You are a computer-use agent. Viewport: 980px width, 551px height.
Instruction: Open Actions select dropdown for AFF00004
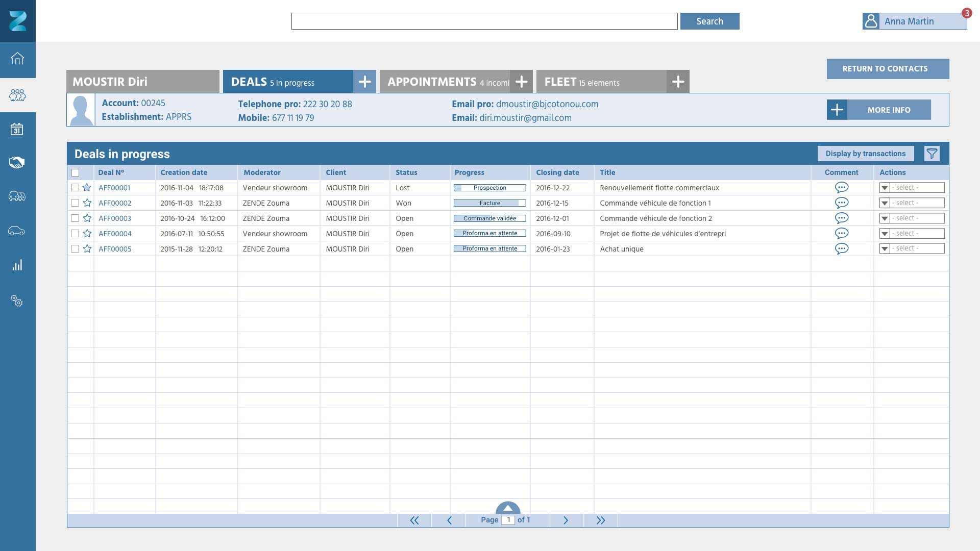912,234
